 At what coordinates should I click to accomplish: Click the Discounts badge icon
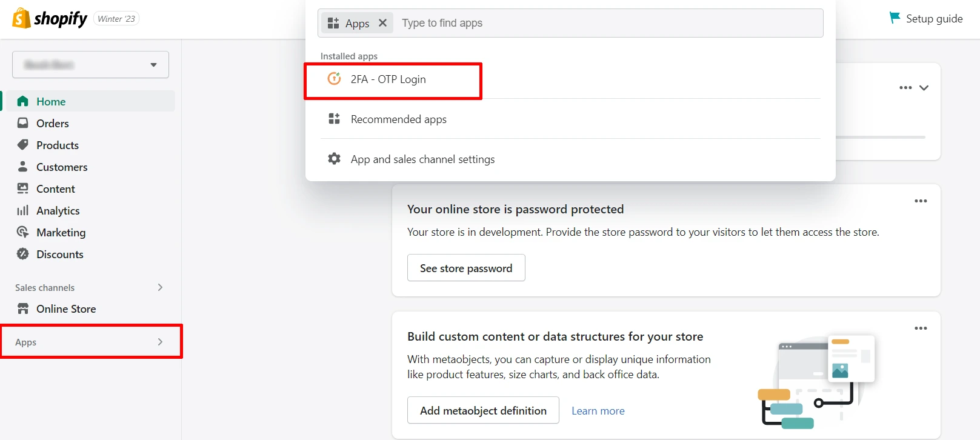click(x=23, y=254)
